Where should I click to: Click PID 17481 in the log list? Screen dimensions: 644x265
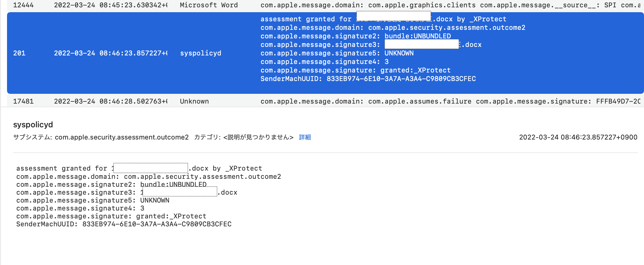click(23, 101)
